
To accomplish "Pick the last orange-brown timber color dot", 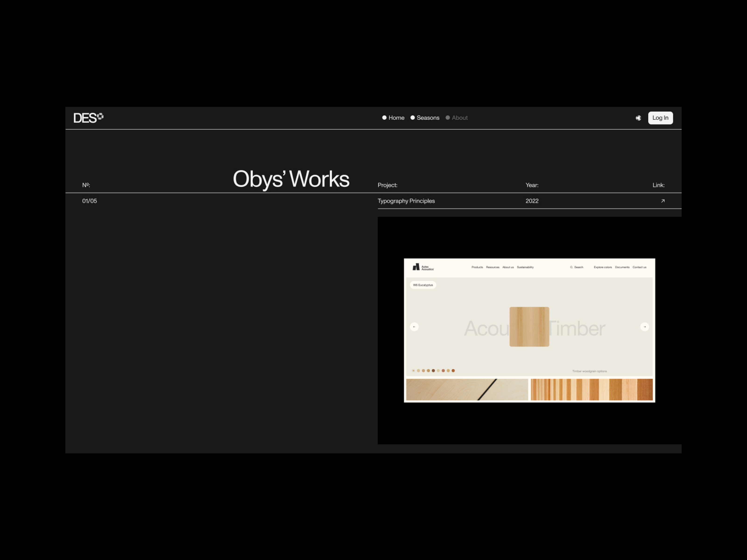I will [453, 371].
